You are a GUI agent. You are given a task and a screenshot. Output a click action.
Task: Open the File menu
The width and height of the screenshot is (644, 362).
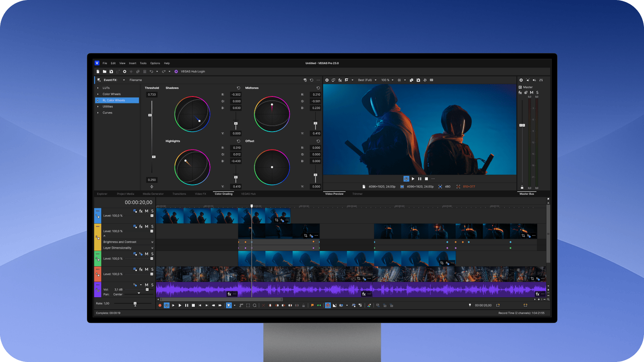click(x=105, y=63)
